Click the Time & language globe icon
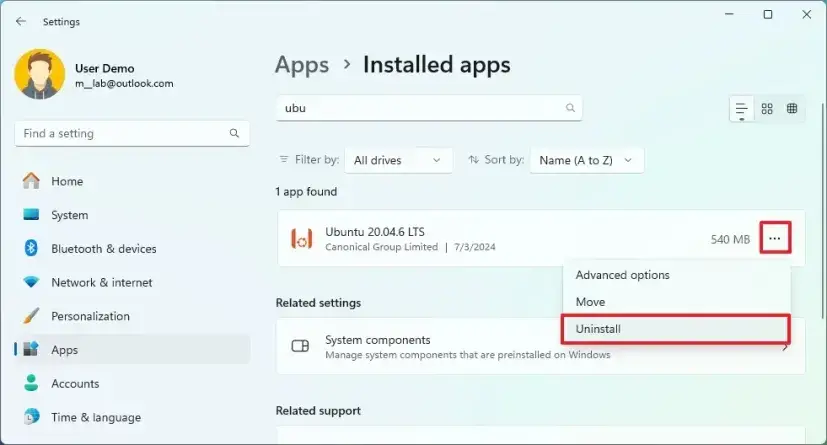Screen dimensions: 827x445 point(31,417)
